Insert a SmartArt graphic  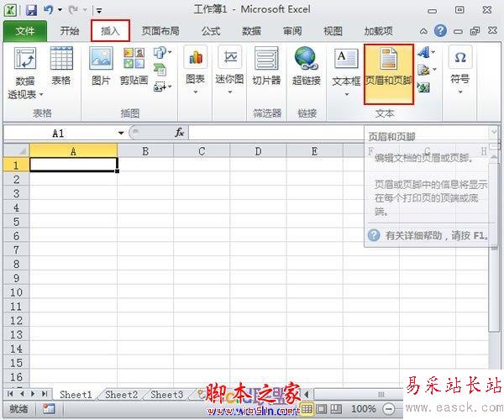click(160, 70)
